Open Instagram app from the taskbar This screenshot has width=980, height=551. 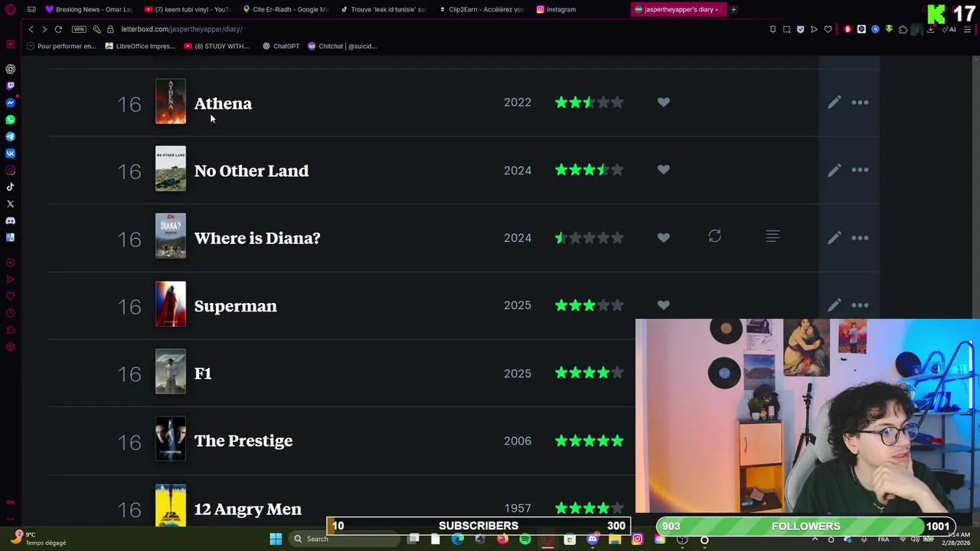point(637,539)
